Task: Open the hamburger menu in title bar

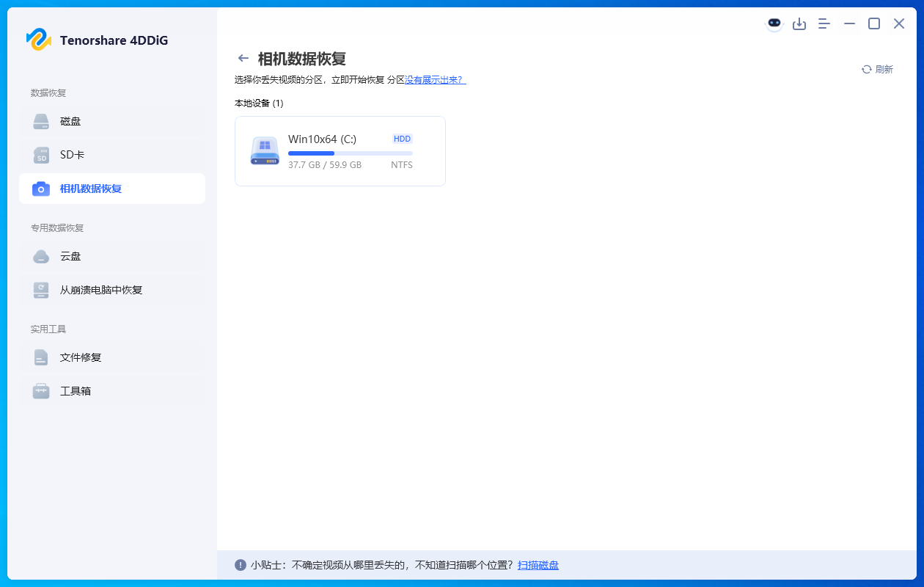Action: pyautogui.click(x=824, y=23)
